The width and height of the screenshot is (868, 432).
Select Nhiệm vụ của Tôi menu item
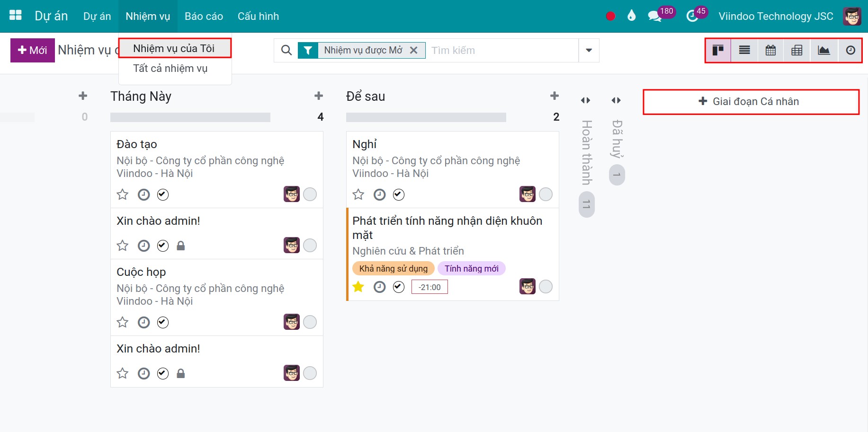tap(175, 48)
